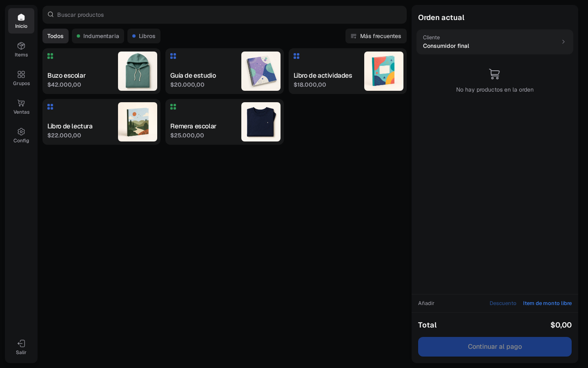
Task: Click Continuar al pago button
Action: [x=495, y=347]
